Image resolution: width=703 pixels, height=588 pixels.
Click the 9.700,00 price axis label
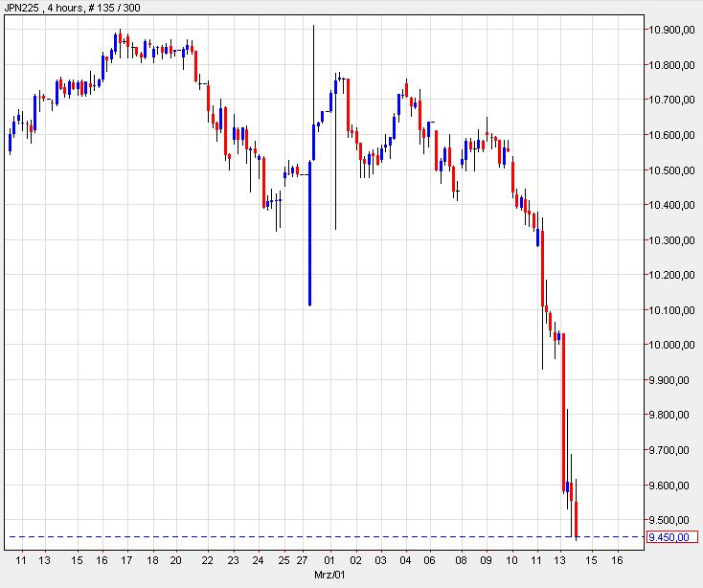coord(669,450)
